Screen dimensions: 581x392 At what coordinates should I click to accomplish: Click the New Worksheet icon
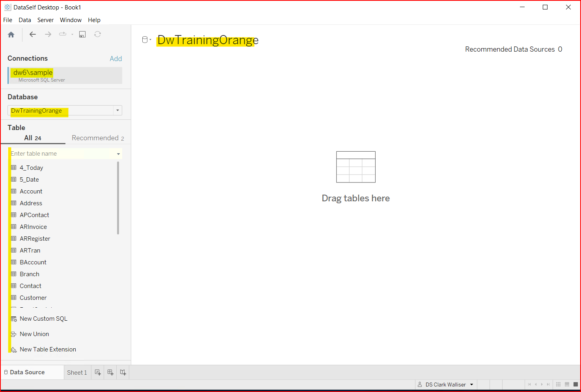point(98,372)
